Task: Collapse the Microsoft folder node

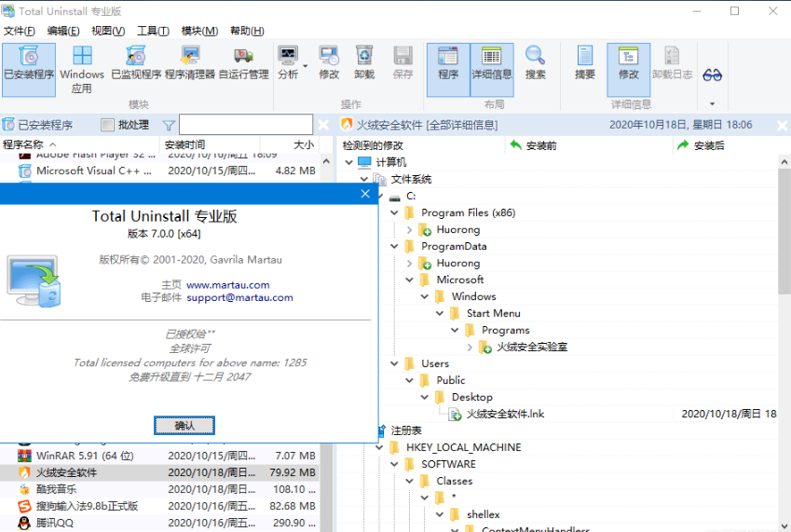Action: click(409, 280)
